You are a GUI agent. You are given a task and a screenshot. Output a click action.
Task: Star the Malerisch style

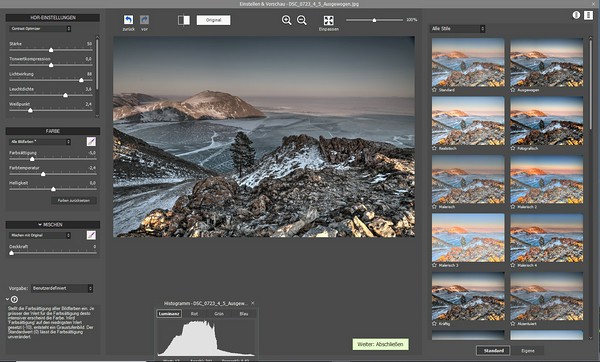434,207
